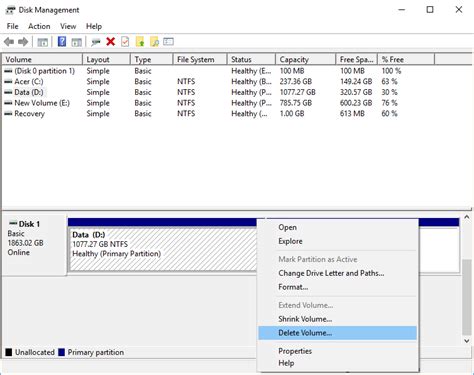Click the yellow folder with green arrow icon
The width and height of the screenshot is (474, 375).
tap(140, 42)
